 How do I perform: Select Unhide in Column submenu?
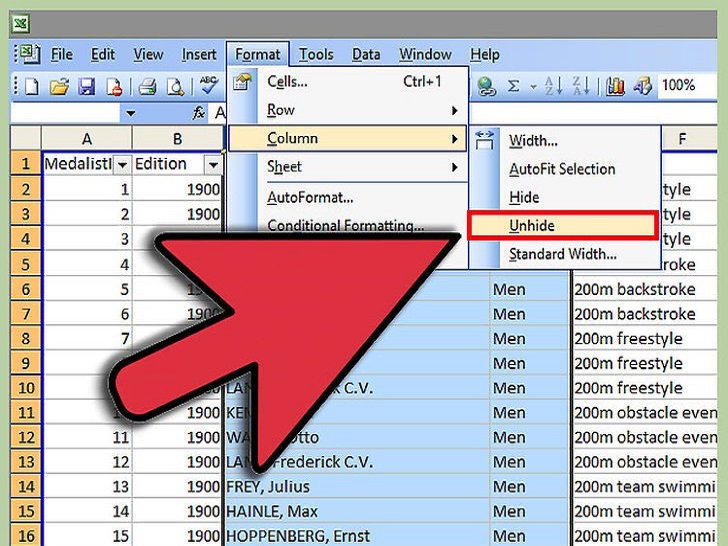563,226
